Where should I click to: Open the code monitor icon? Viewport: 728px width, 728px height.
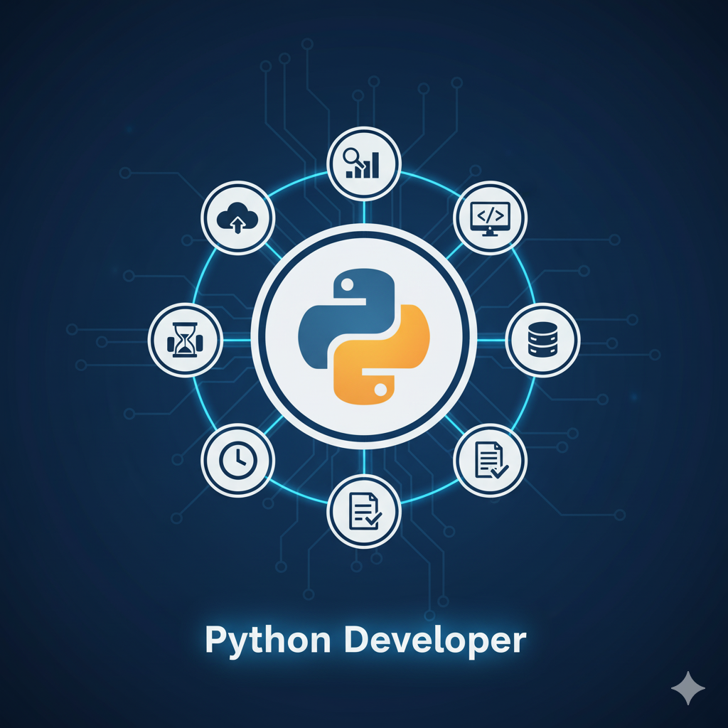490,217
